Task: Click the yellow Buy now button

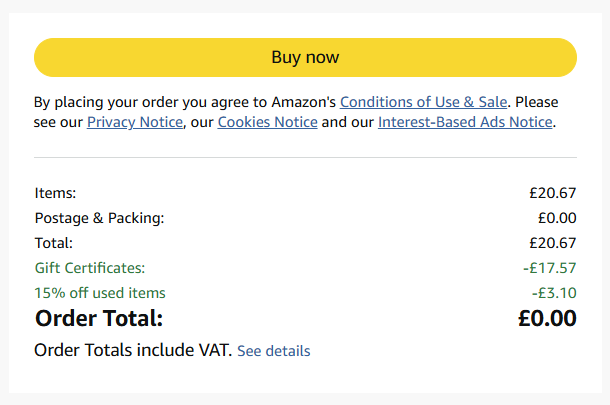Action: click(305, 57)
